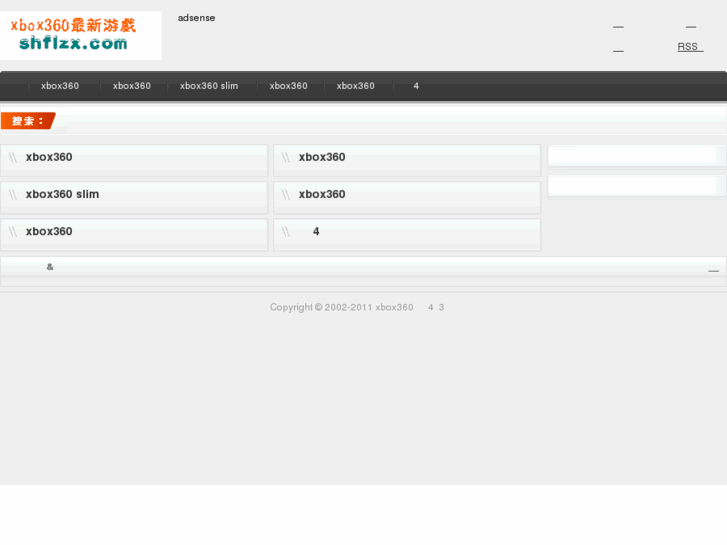Select the nav item just before xbox360 slim

[x=132, y=86]
